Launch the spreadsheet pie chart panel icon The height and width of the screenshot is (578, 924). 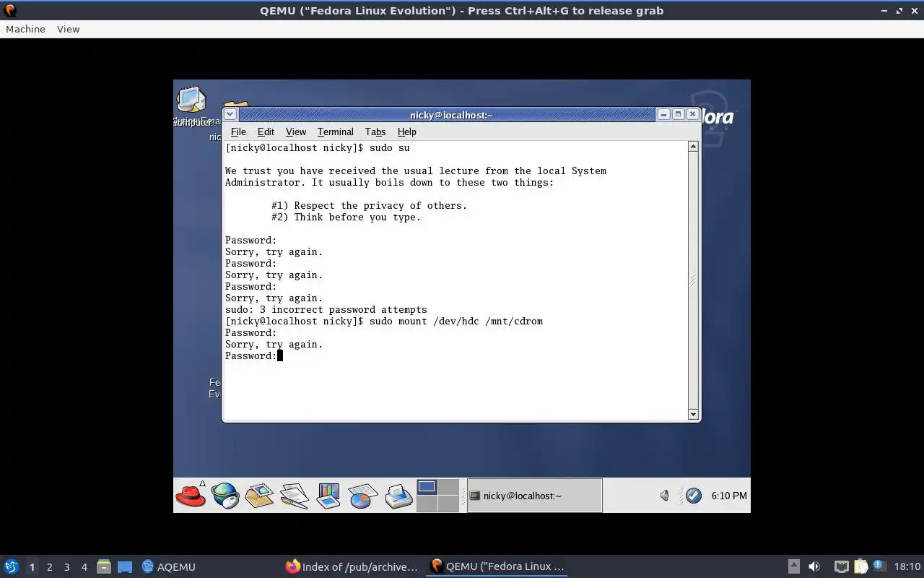(362, 496)
